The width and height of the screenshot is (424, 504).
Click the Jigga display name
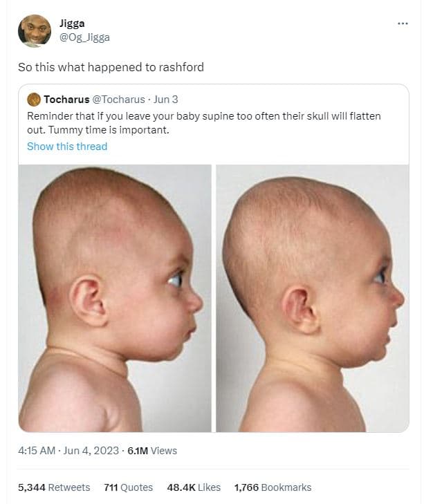(72, 24)
